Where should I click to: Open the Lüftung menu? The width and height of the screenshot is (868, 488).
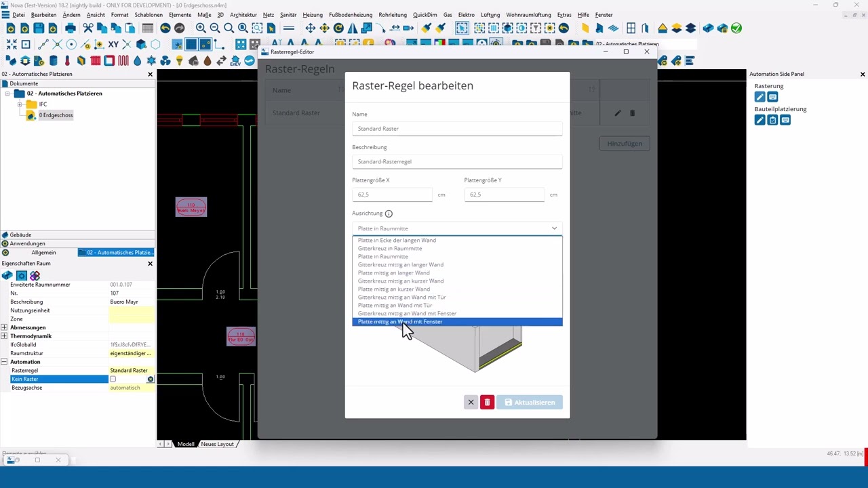tap(490, 15)
